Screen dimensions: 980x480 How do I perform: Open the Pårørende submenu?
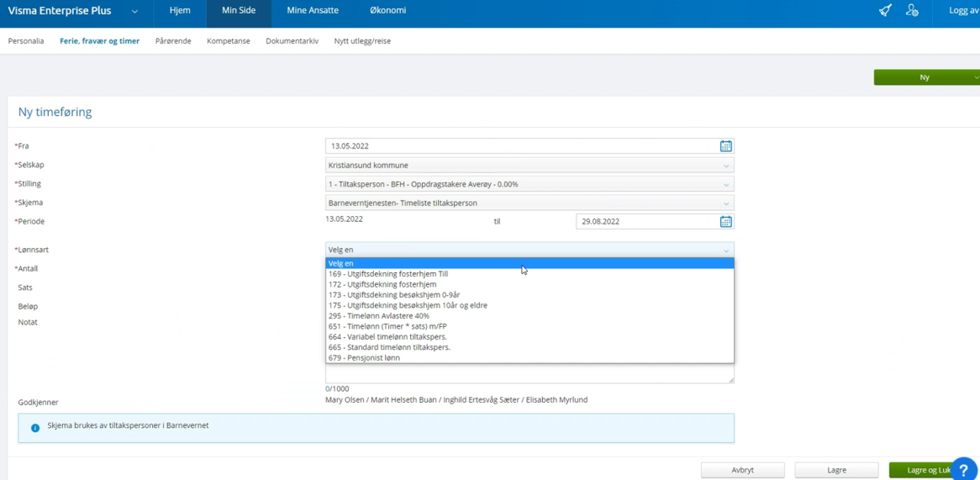173,41
